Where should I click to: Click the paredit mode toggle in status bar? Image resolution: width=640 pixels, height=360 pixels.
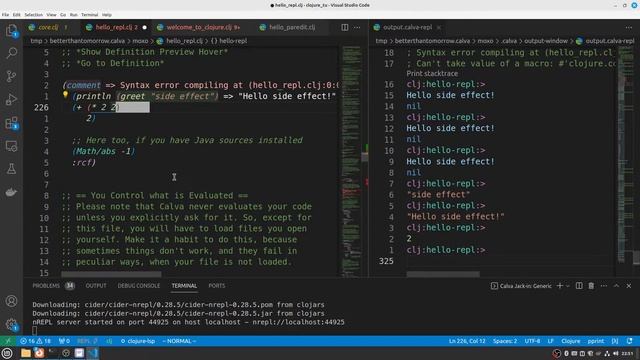[x=615, y=341]
